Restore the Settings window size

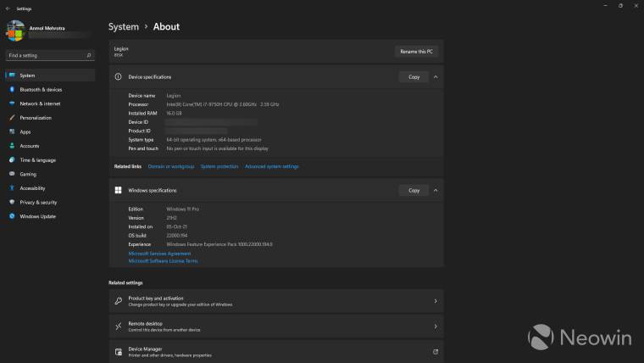coord(620,6)
